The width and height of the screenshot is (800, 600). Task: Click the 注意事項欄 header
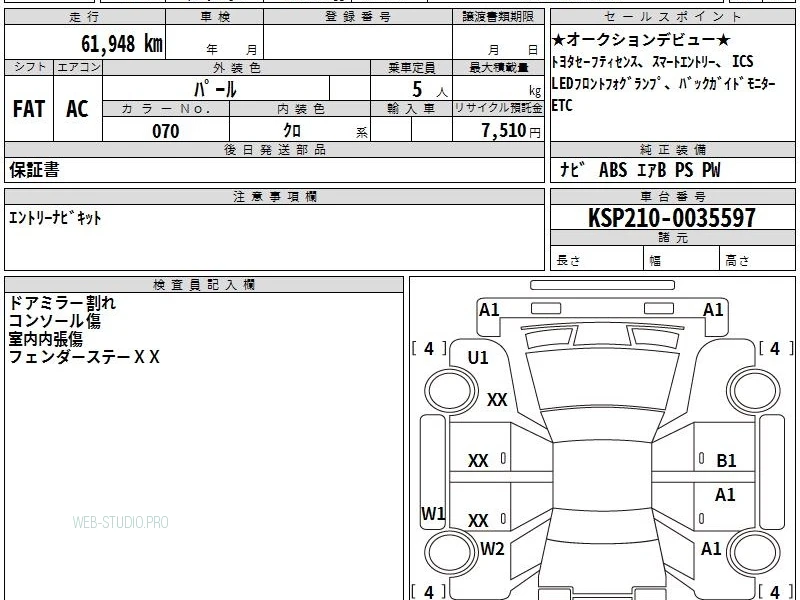274,196
